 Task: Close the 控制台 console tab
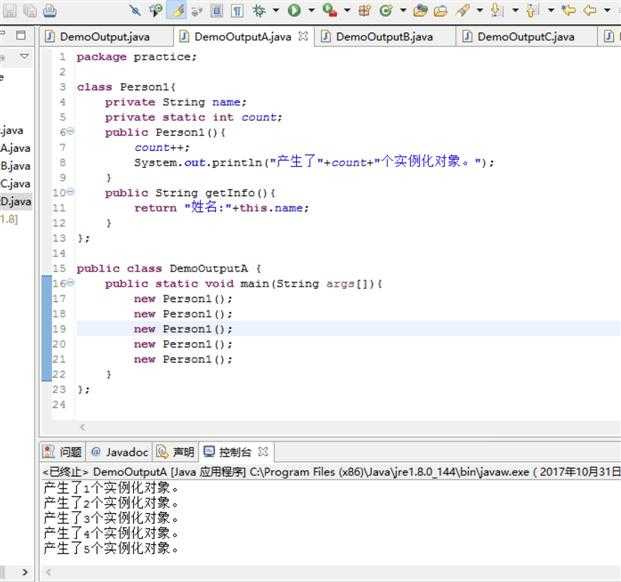click(263, 451)
